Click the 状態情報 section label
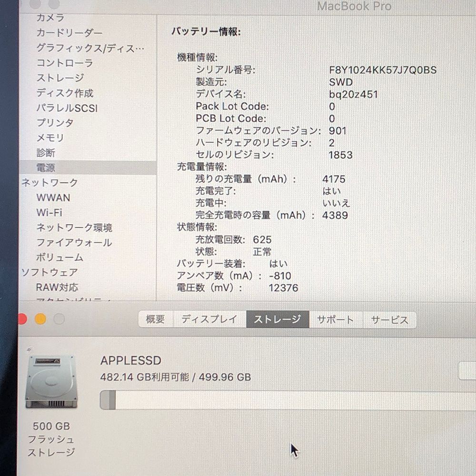 (197, 228)
